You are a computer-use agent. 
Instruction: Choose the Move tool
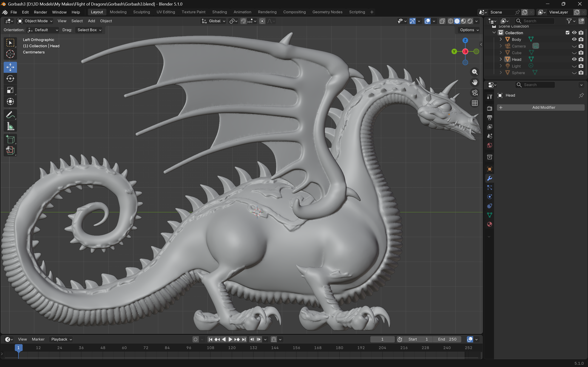[10, 67]
